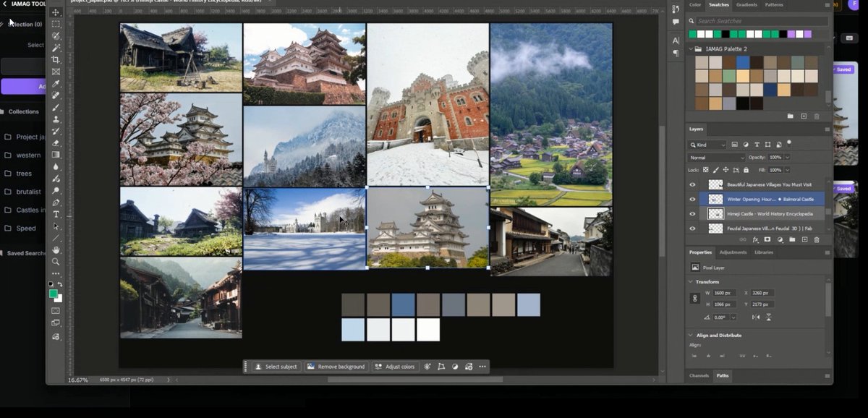Hide the Himeji Castle layer
This screenshot has height=418, width=868.
pyautogui.click(x=692, y=213)
